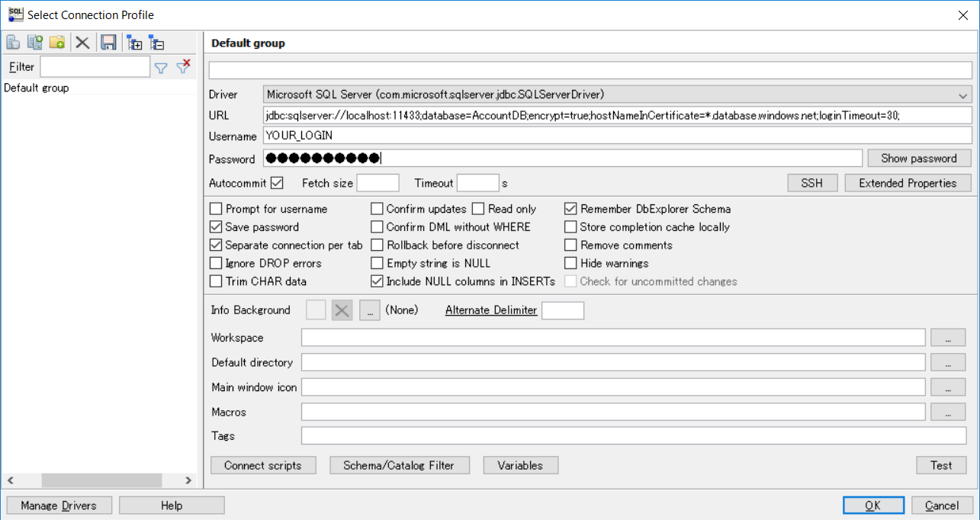
Task: Open the Extended Properties dialog
Action: [x=907, y=182]
